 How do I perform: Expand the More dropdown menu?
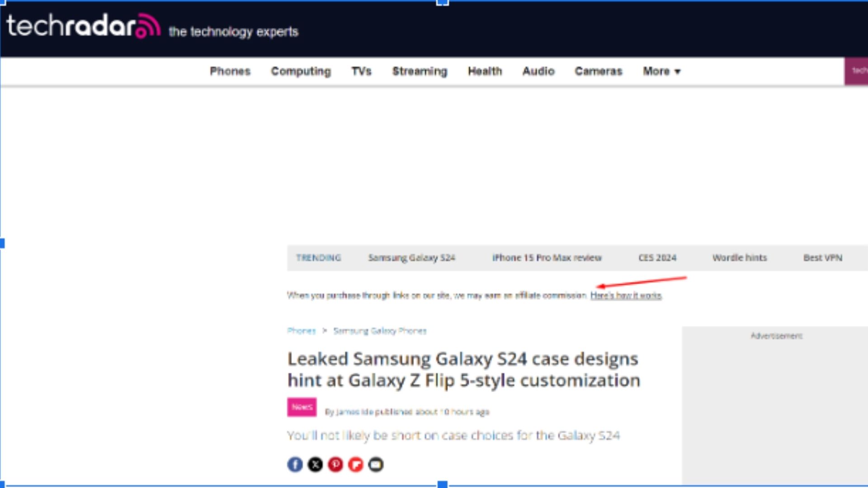662,71
